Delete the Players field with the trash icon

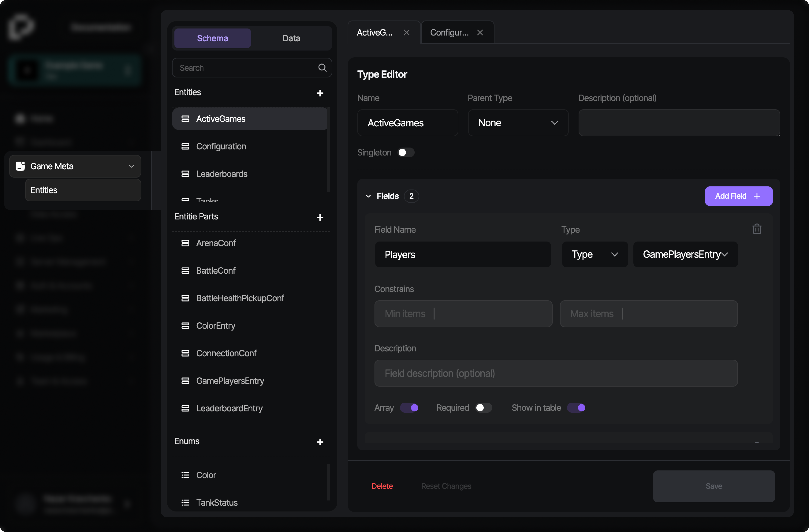757,229
